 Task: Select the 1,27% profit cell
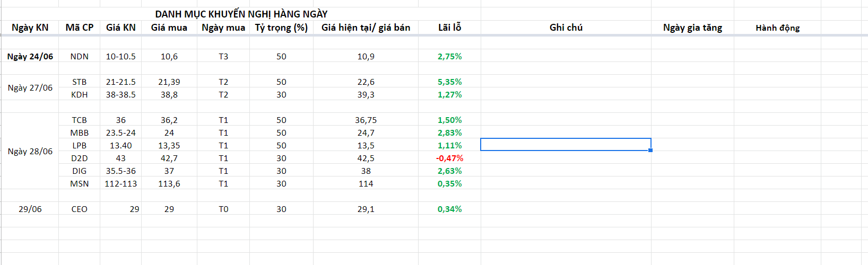point(450,94)
